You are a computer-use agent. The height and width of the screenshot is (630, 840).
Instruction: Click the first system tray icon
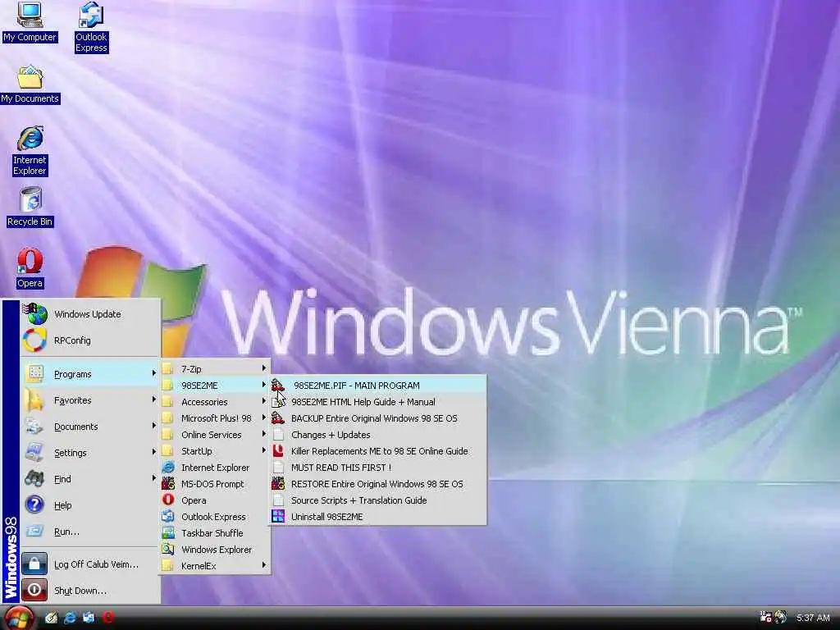click(766, 617)
